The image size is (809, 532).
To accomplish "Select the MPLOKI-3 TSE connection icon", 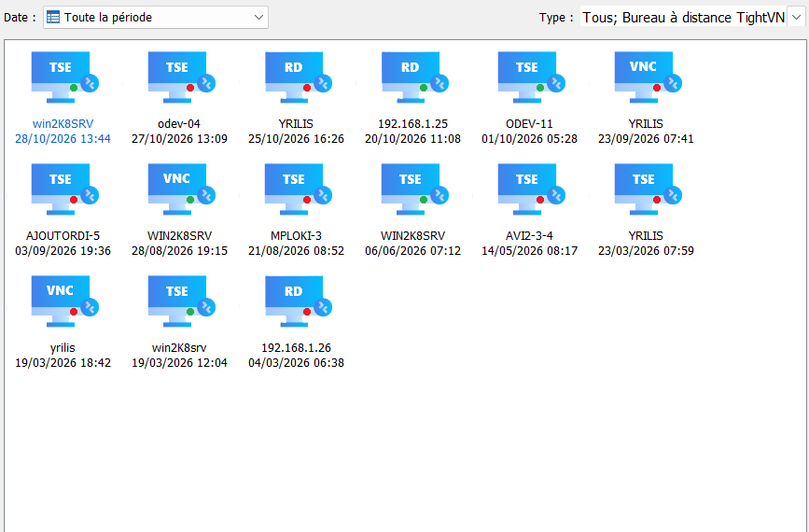I will 298,189.
